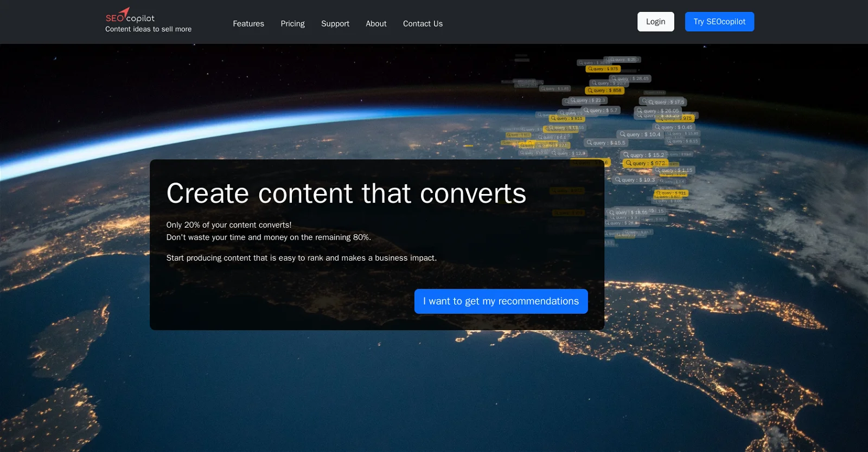Open the Contact Us page
The image size is (868, 452).
click(x=423, y=24)
